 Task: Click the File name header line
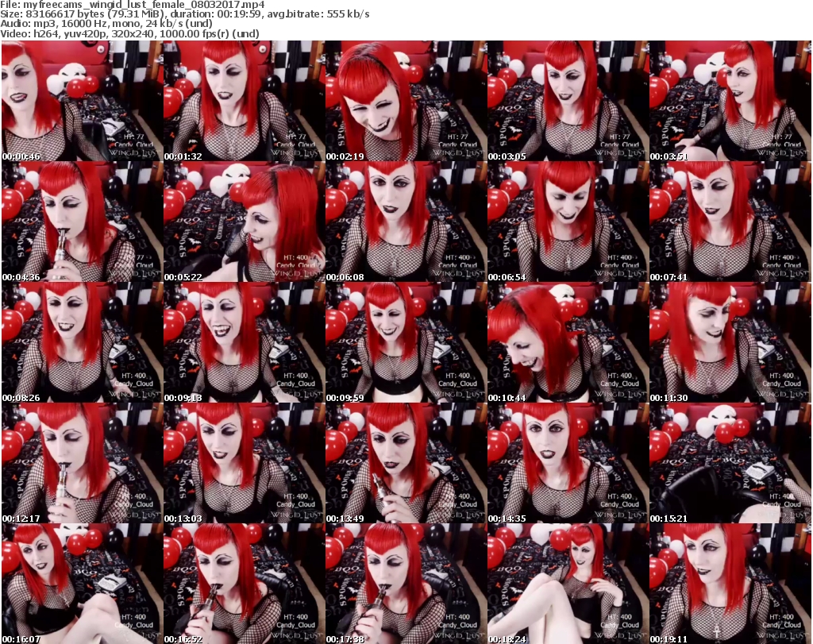pyautogui.click(x=133, y=5)
